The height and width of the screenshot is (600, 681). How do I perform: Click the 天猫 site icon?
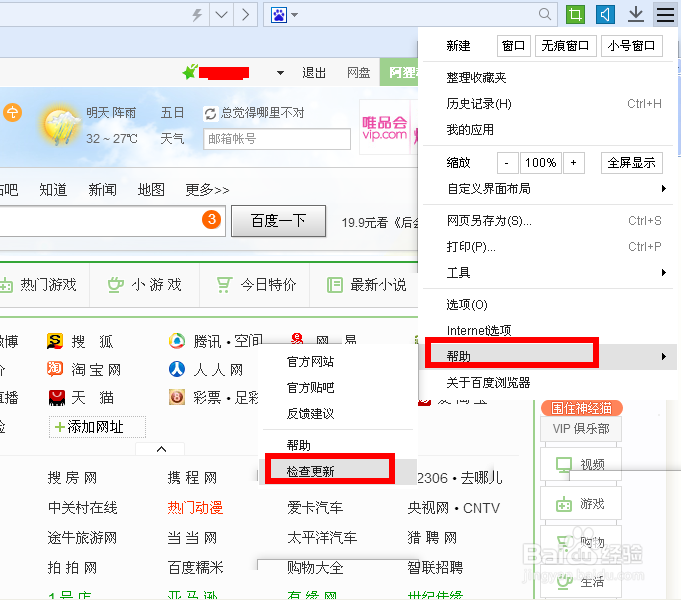56,398
